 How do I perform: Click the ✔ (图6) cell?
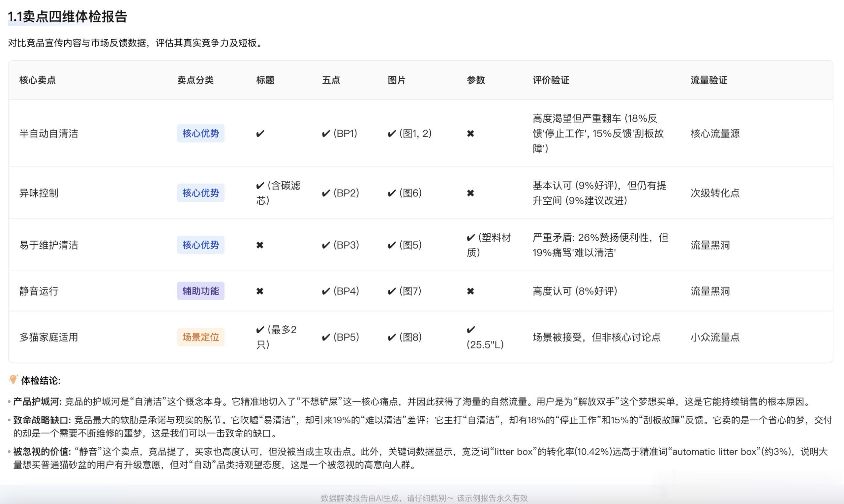pos(405,193)
